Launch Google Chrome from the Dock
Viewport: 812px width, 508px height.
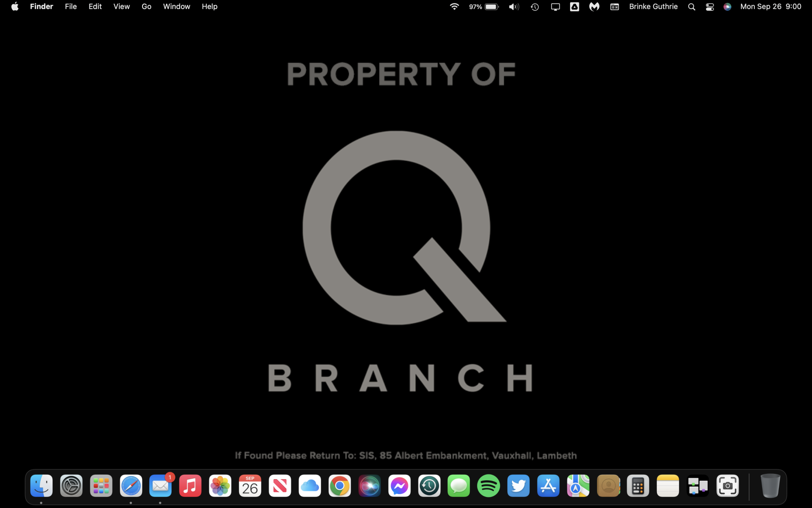pyautogui.click(x=340, y=486)
